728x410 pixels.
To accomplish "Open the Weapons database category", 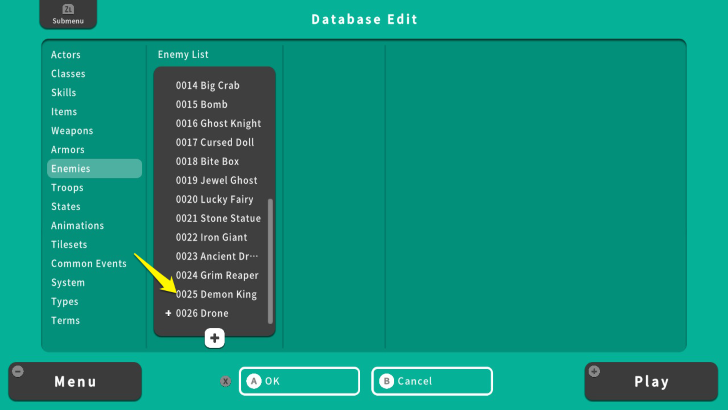I will coord(72,131).
